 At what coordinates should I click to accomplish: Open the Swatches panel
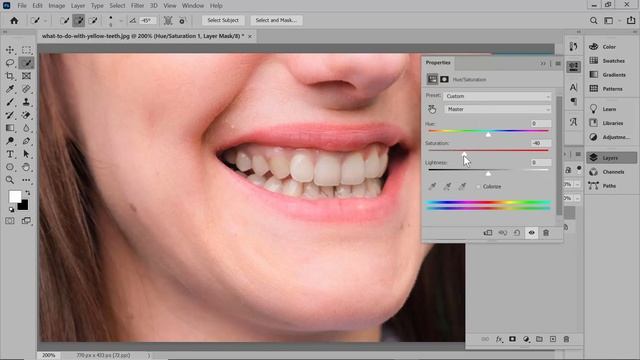click(x=611, y=61)
